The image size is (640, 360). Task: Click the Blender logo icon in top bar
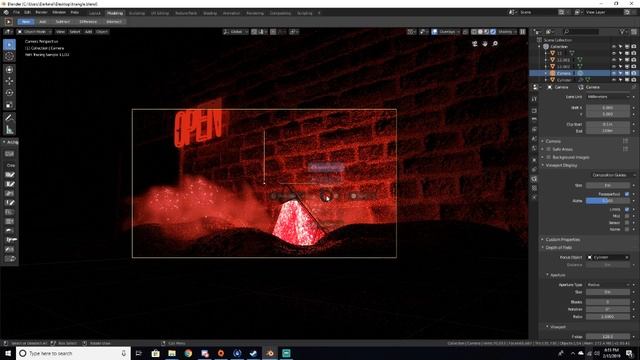click(6, 13)
